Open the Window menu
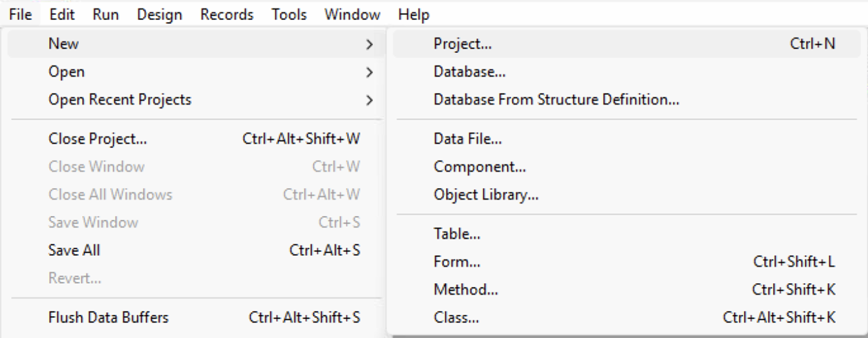 [x=352, y=14]
